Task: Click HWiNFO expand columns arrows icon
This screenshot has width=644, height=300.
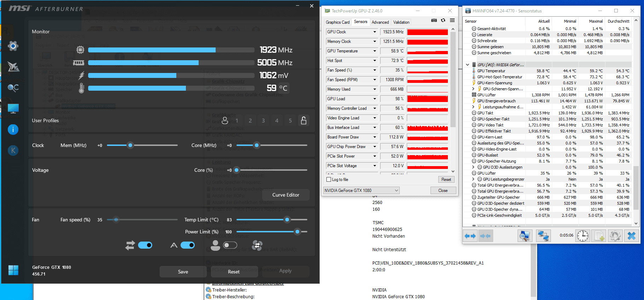Action: point(470,236)
